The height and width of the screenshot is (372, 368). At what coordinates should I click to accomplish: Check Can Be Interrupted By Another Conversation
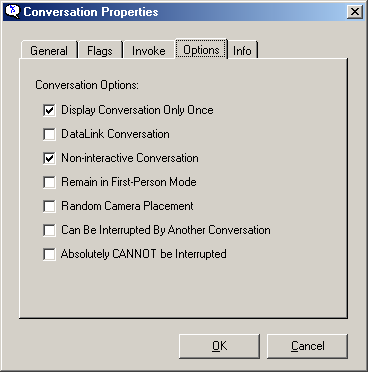pos(49,230)
